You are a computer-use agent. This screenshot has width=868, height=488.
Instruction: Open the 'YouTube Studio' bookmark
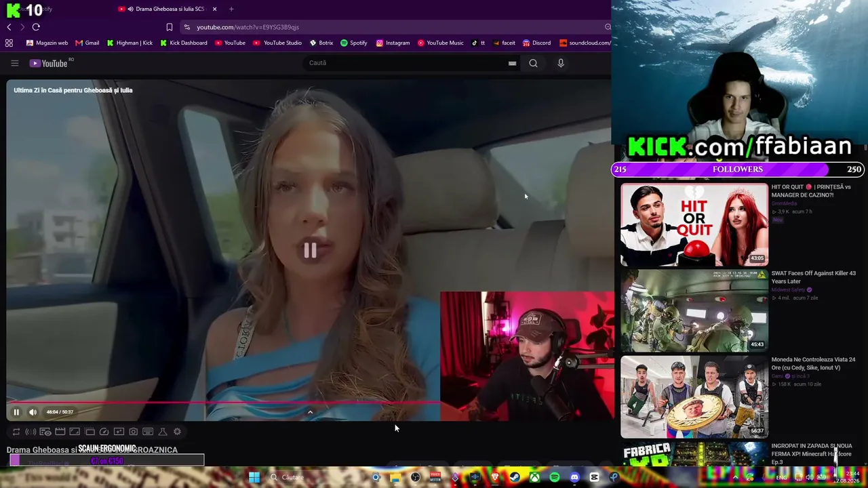click(277, 43)
